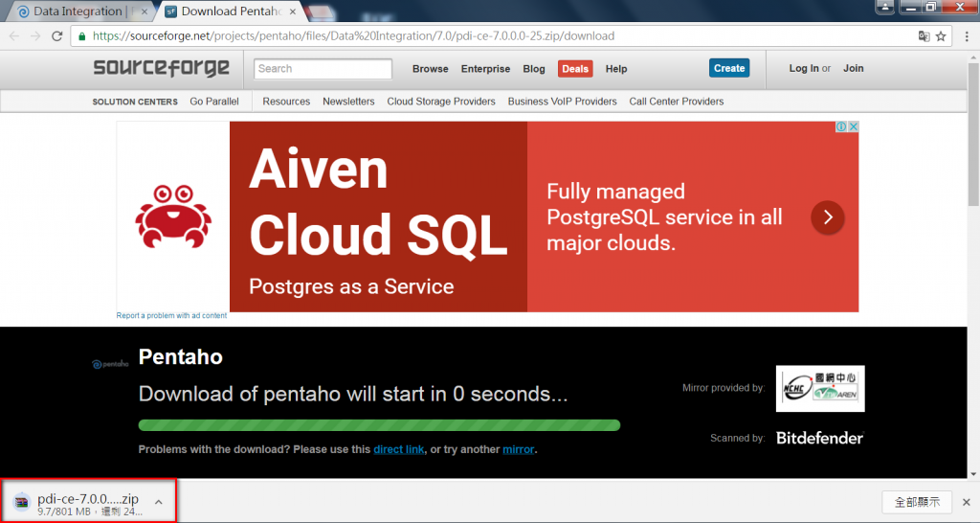Click the ad info icon
This screenshot has height=523, width=980.
tap(841, 127)
